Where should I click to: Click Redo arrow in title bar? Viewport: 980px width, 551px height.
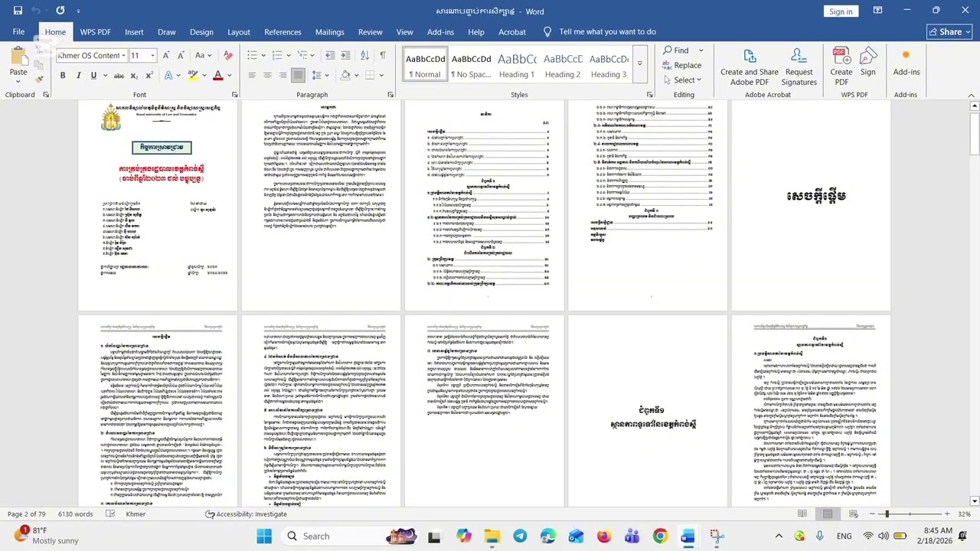[x=60, y=11]
